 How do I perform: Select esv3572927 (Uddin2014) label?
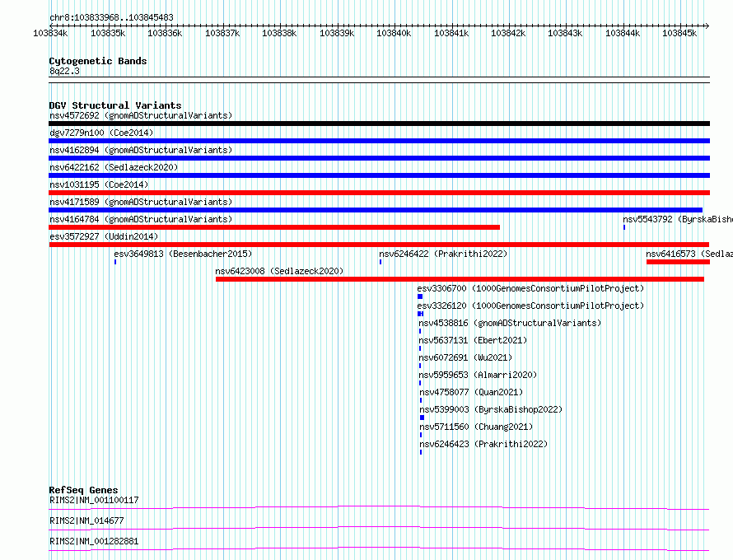coord(104,236)
